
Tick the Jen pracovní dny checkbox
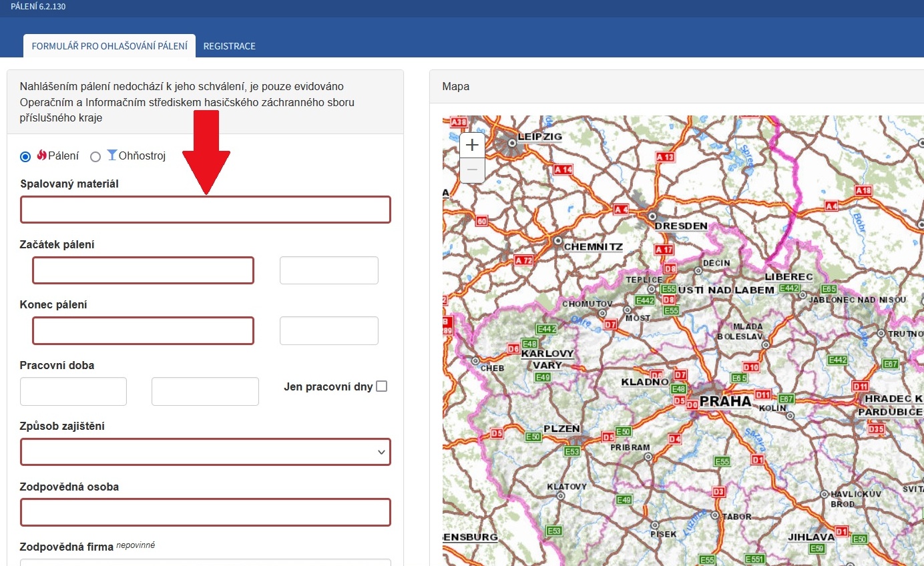[382, 386]
